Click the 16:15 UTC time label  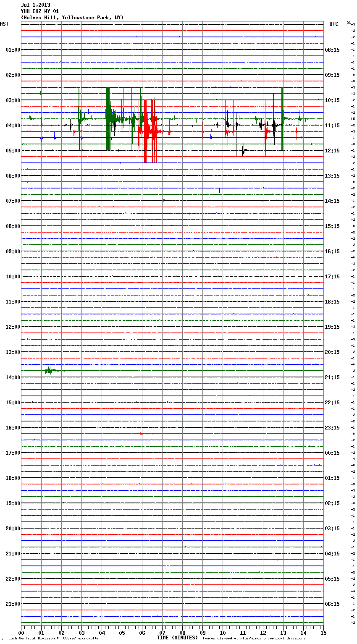point(332,251)
